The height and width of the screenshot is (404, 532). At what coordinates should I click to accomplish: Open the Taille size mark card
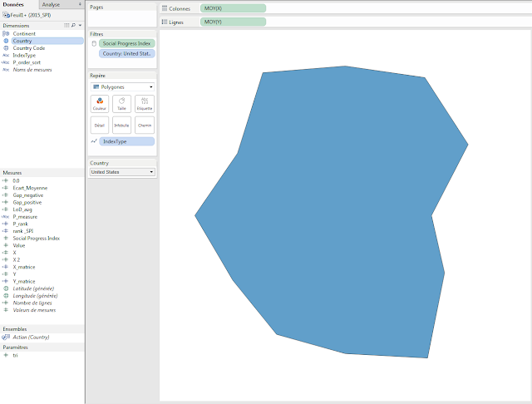coord(121,103)
